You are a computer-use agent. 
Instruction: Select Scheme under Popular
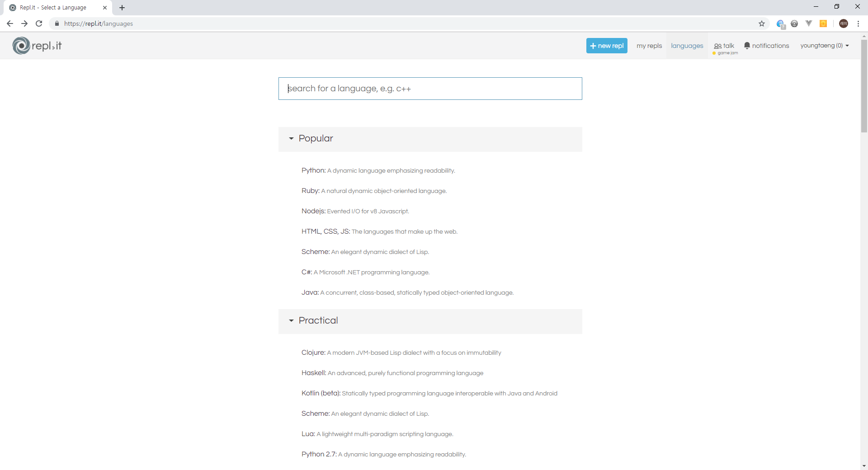[365, 252]
